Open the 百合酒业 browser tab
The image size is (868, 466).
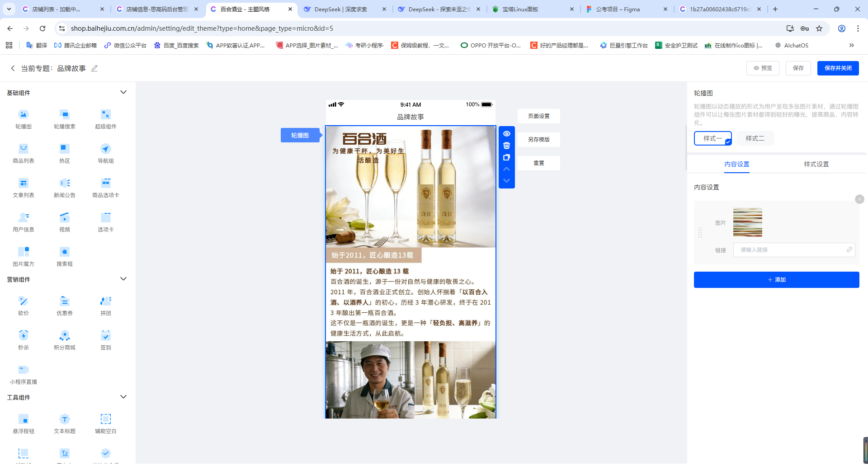pos(250,9)
